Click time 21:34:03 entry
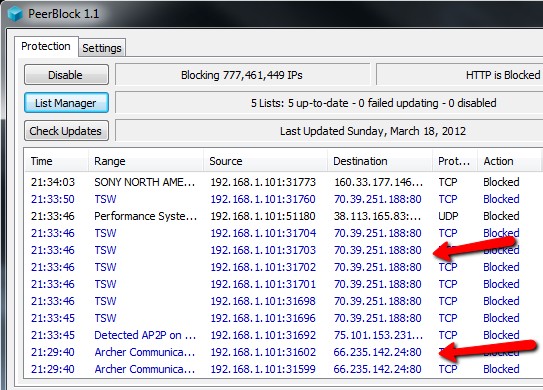Image resolution: width=543 pixels, height=390 pixels. (x=53, y=182)
